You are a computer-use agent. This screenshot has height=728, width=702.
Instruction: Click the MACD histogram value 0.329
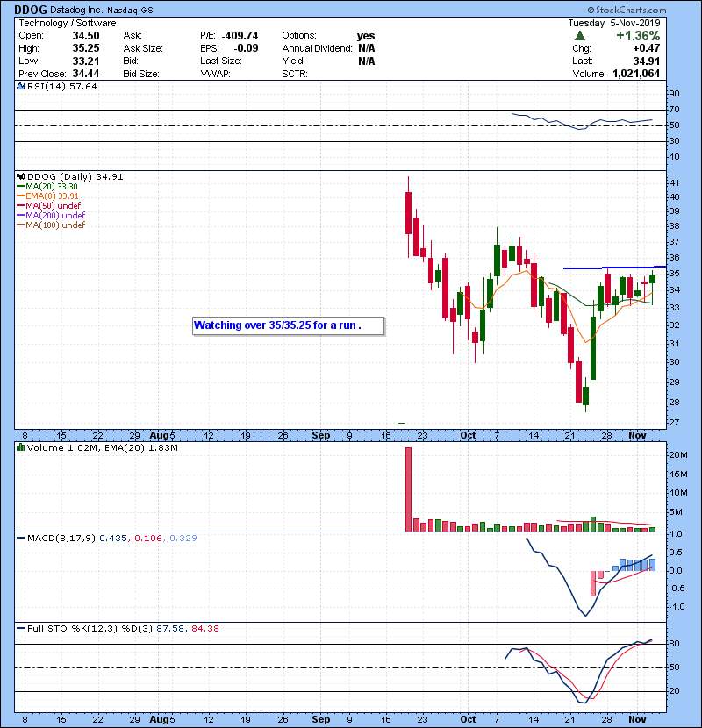(183, 539)
